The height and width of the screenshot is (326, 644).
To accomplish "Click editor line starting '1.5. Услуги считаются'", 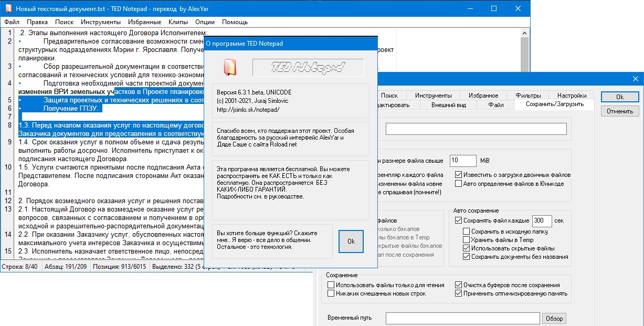I will coord(110,167).
